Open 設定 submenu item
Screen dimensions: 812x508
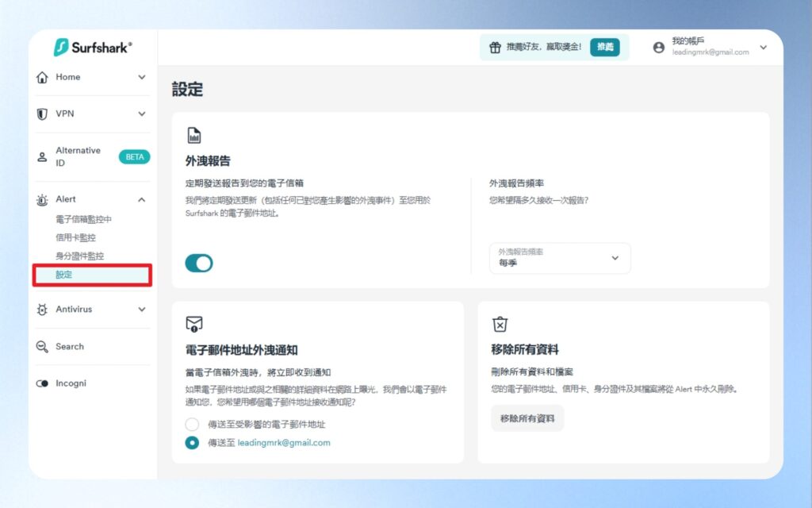(92, 275)
